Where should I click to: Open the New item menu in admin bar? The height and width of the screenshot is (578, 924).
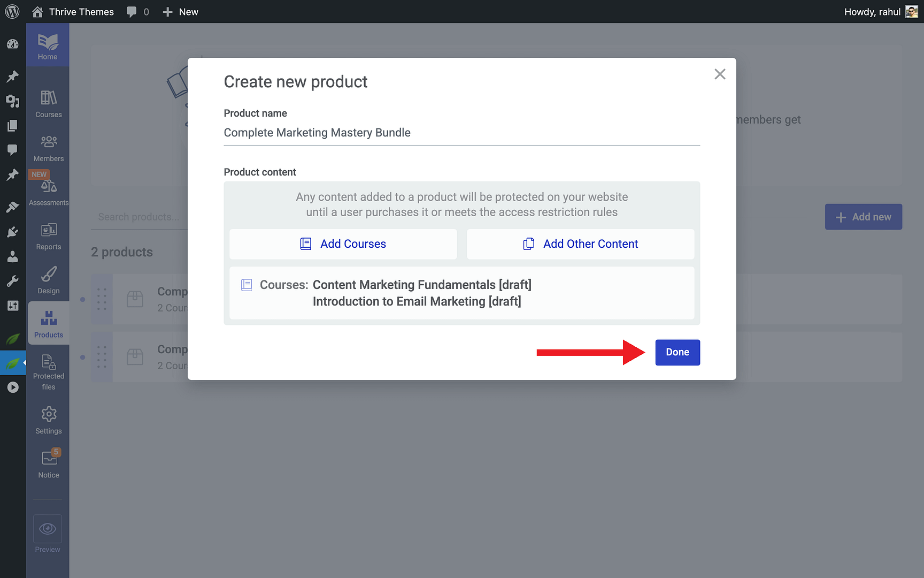click(x=180, y=11)
